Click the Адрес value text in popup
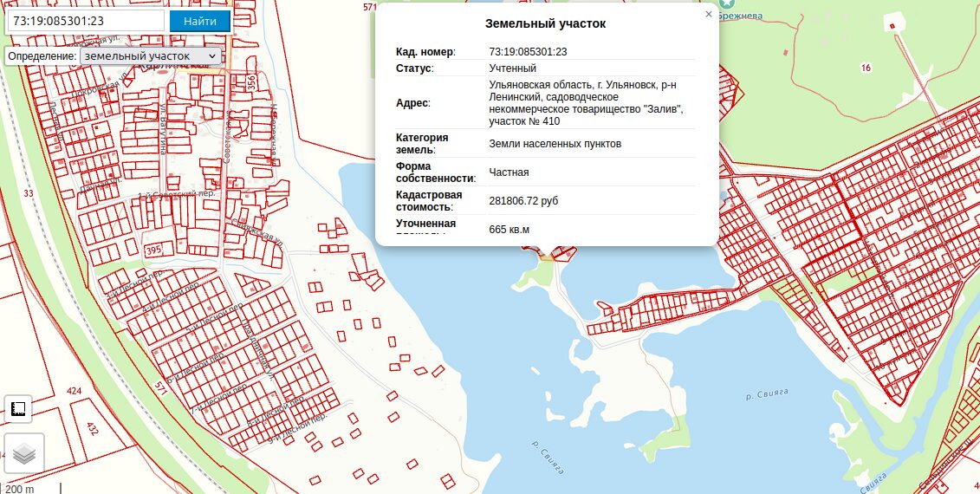Screen dimensions: 980x494 coord(586,103)
